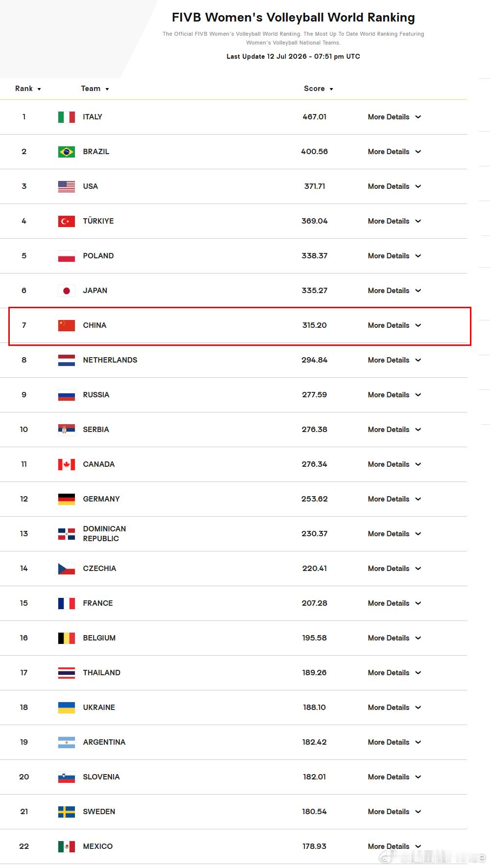Viewport: 490px width, 868px height.
Task: Click the Italy flag icon
Action: [67, 117]
